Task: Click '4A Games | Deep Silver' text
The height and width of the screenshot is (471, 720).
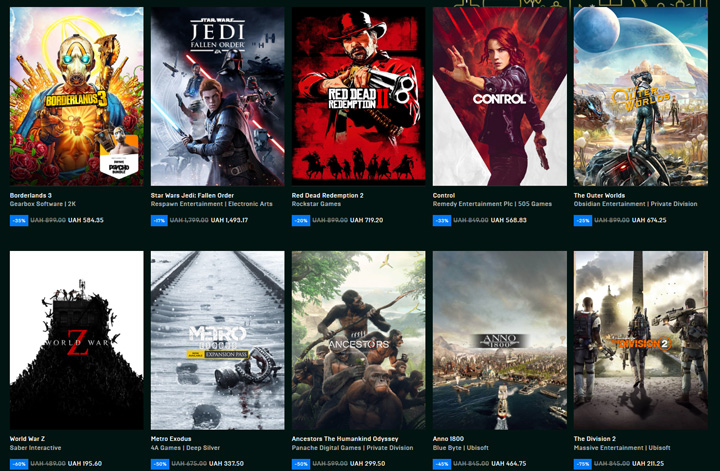Action: [185, 448]
